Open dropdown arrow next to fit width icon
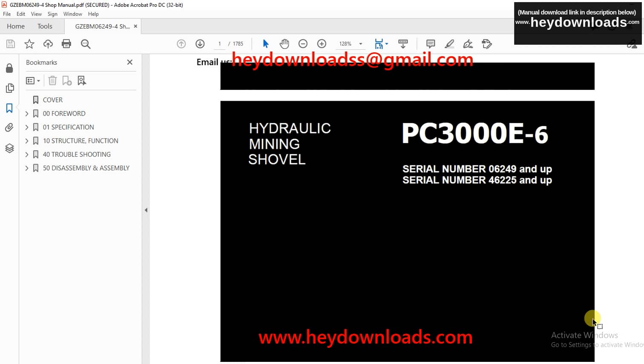The width and height of the screenshot is (644, 364). click(387, 44)
